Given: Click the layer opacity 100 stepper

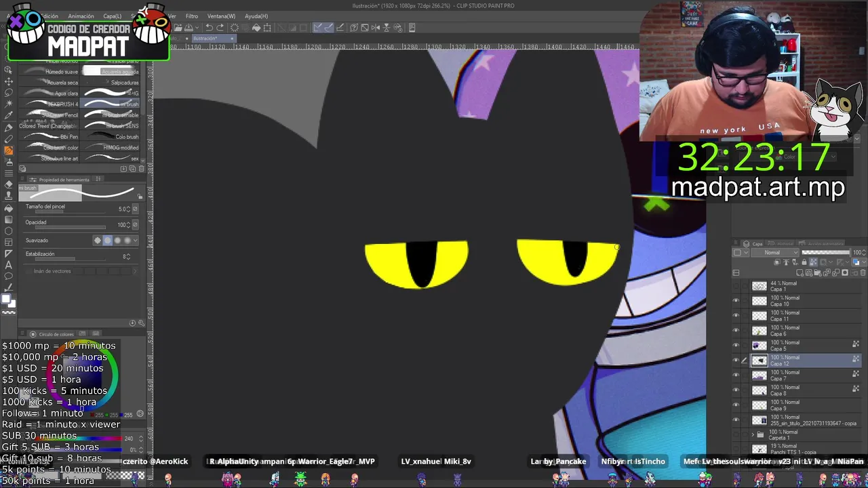Looking at the screenshot, I should 864,253.
